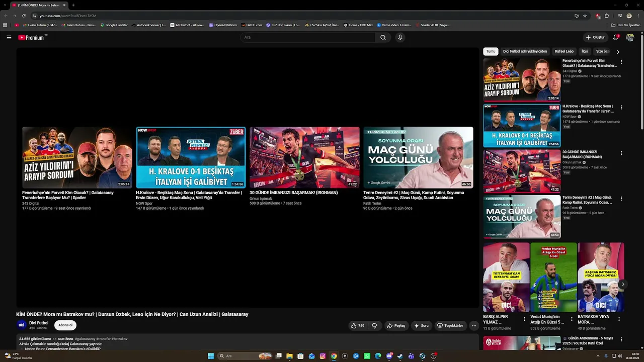Select the İlgili filter chip
This screenshot has width=644, height=362.
point(585,51)
